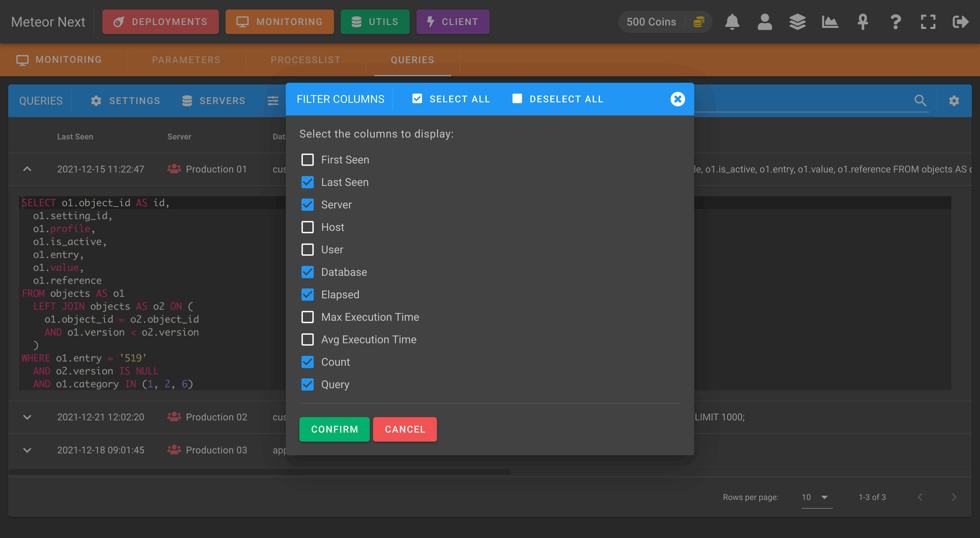
Task: Switch to the Processlist tab
Action: [x=306, y=60]
